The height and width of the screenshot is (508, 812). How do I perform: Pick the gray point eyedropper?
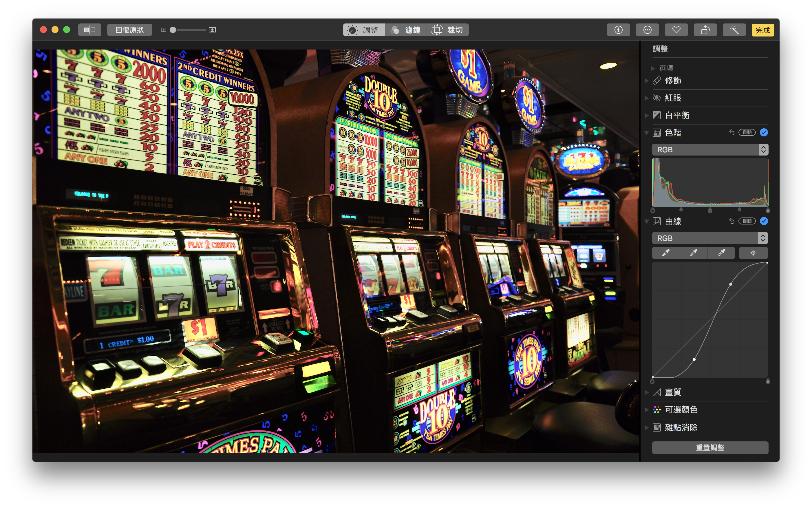[x=693, y=253]
